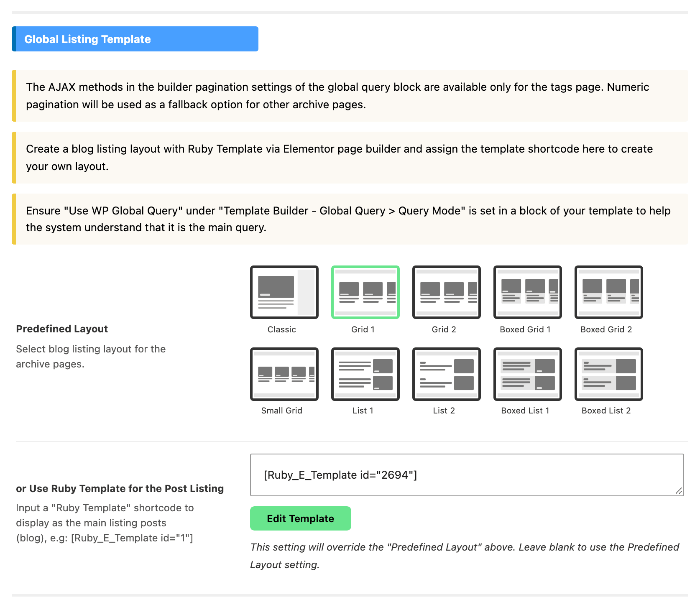Choose the List 2 layout thumbnail
Viewport: 700px width, 597px height.
[x=447, y=374]
